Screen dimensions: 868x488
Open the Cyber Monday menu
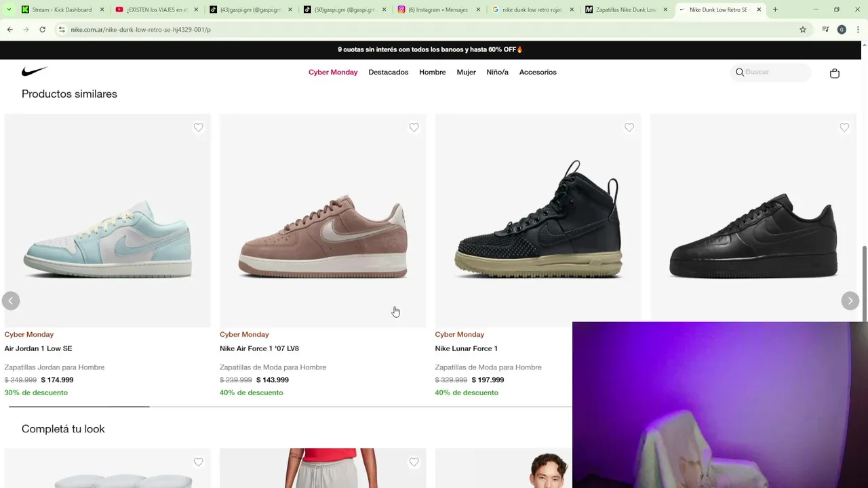pyautogui.click(x=333, y=72)
